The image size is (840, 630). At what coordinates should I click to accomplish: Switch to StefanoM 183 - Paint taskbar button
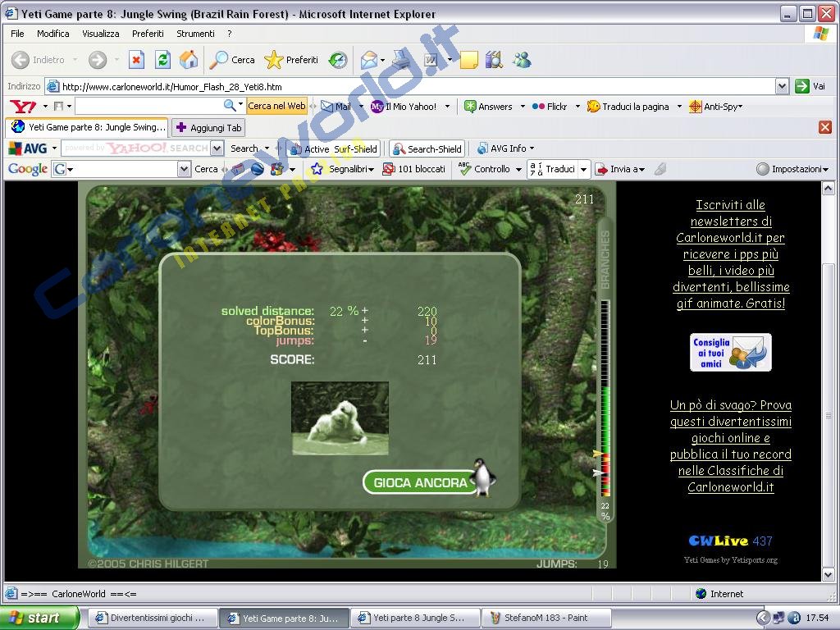pyautogui.click(x=546, y=618)
